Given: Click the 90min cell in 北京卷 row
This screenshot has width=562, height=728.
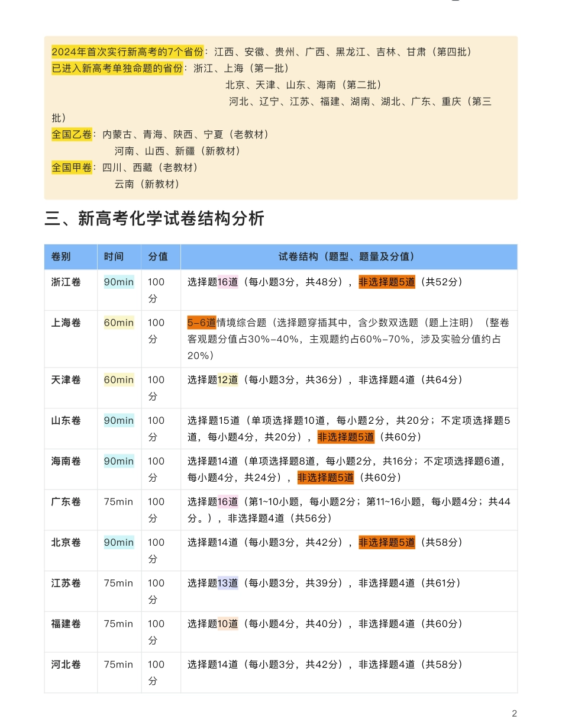Looking at the screenshot, I should pos(119,543).
